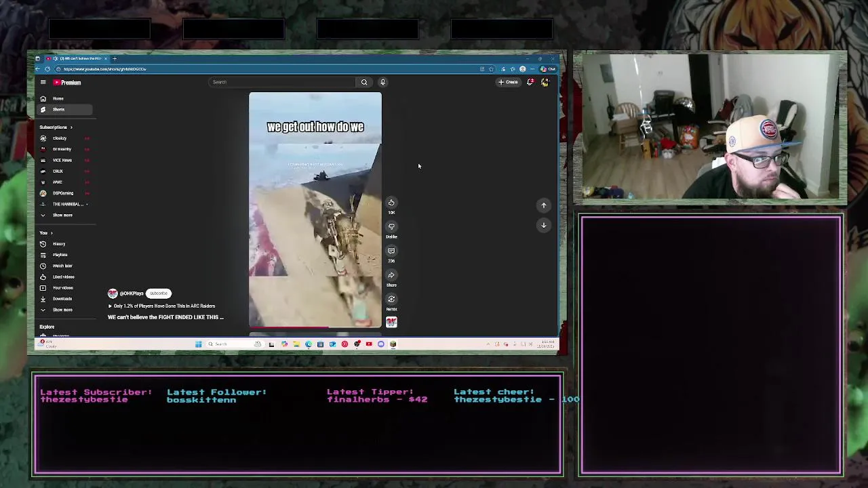Screen dimensions: 868x488
Task: Open the YouTube app in the taskbar
Action: pyautogui.click(x=369, y=344)
